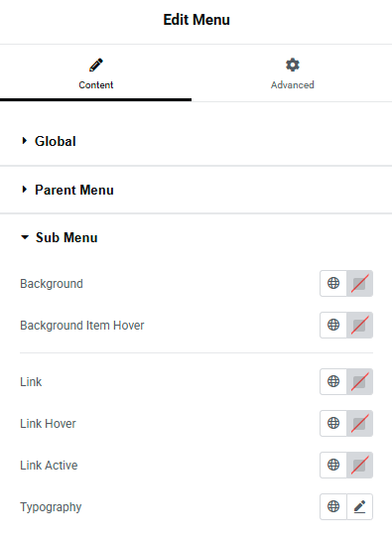Set Link Active color using its swatch

tap(359, 465)
